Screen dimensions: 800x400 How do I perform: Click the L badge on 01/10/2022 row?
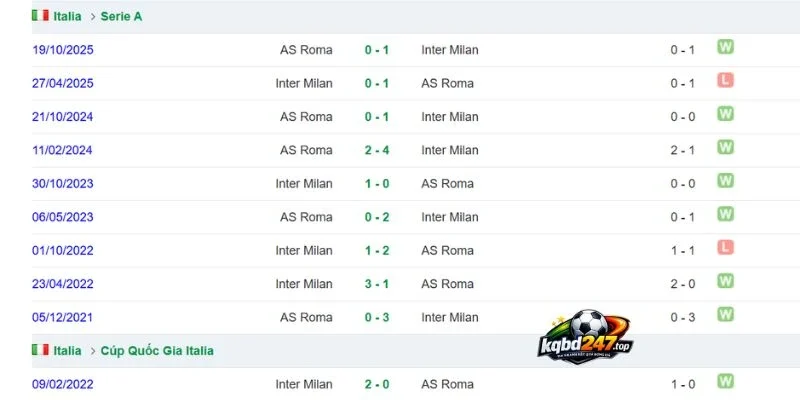tap(725, 247)
